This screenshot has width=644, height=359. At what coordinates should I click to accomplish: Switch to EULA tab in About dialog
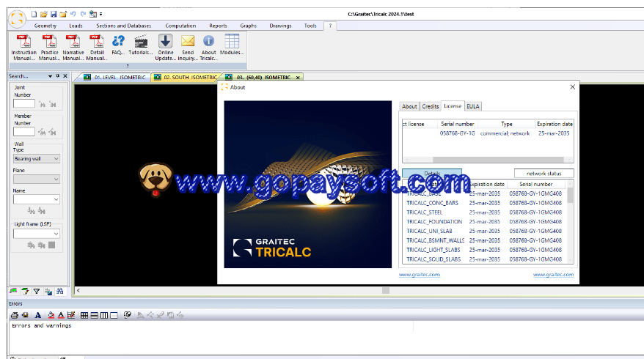pyautogui.click(x=473, y=106)
